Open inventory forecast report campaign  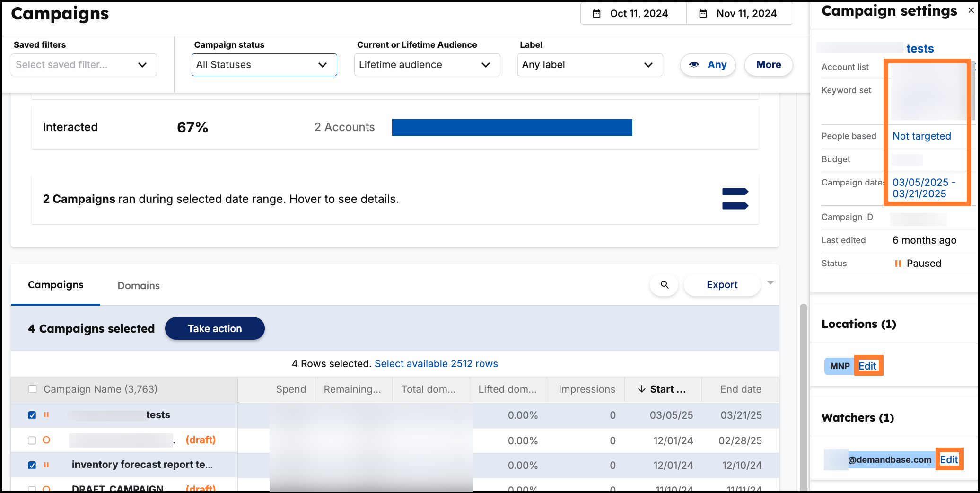142,465
